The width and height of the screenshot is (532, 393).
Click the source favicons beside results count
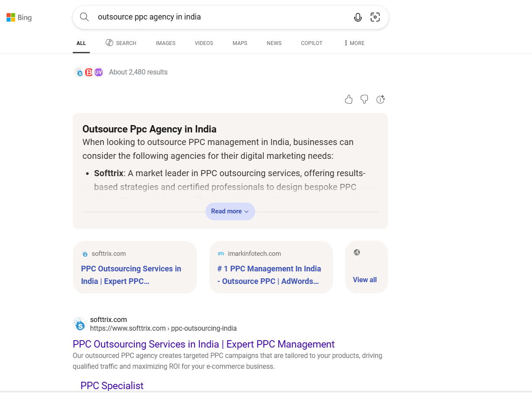[x=89, y=72]
